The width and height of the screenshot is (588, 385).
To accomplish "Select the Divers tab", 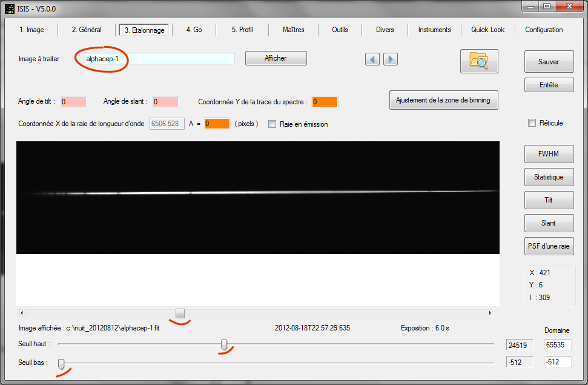I will pos(385,30).
